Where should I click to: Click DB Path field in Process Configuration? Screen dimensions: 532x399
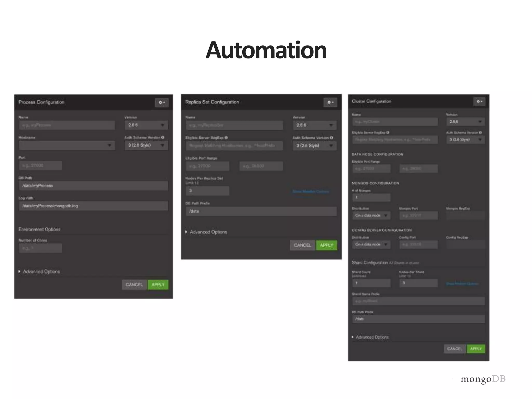point(93,186)
